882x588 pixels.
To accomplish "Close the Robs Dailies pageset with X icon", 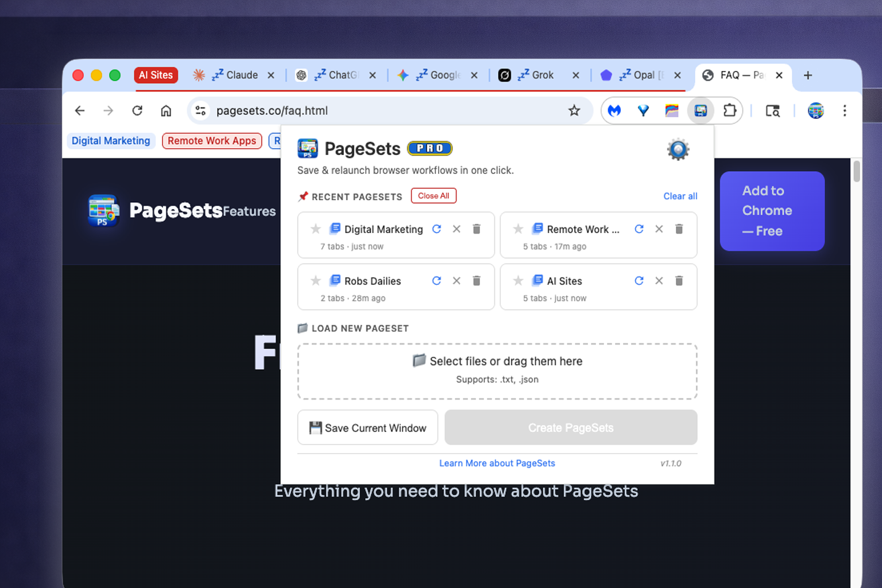I will (x=457, y=281).
